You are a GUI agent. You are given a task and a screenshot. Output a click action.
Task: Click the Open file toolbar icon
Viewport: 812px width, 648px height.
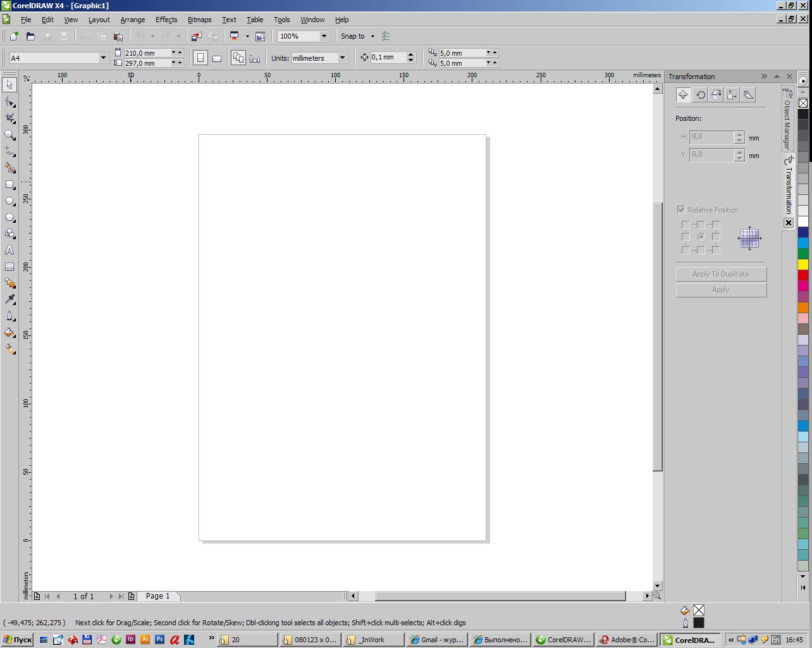tap(30, 36)
